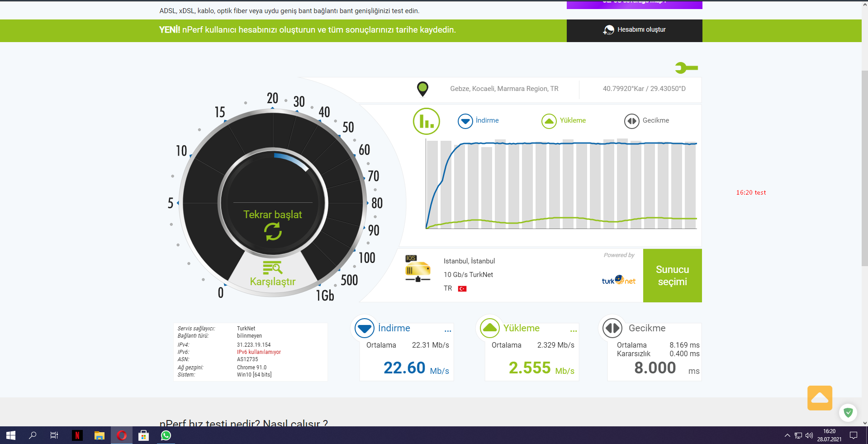Click the green wrench settings icon

686,68
